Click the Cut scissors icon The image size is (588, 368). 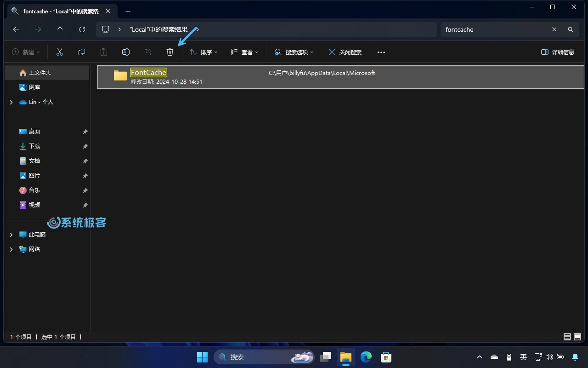tap(60, 52)
